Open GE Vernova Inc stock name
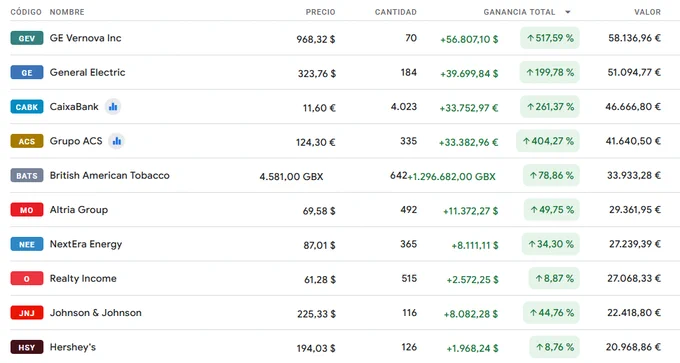The width and height of the screenshot is (680, 363). [85, 38]
